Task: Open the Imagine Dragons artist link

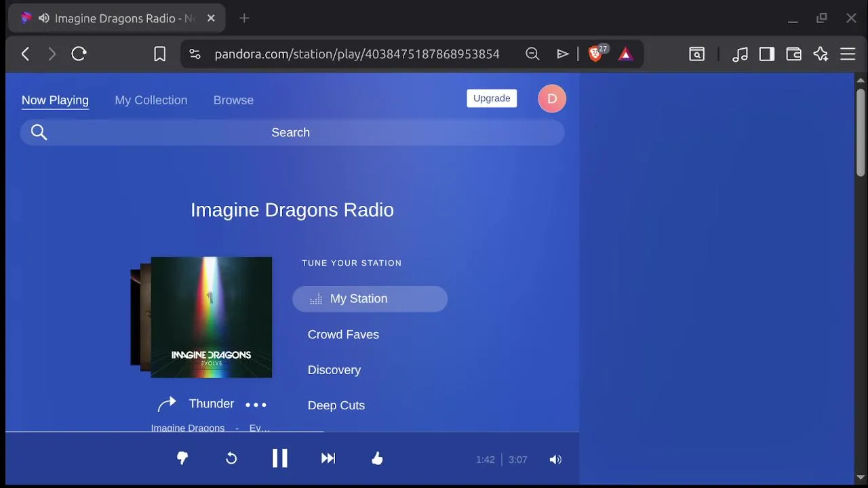Action: 188,428
